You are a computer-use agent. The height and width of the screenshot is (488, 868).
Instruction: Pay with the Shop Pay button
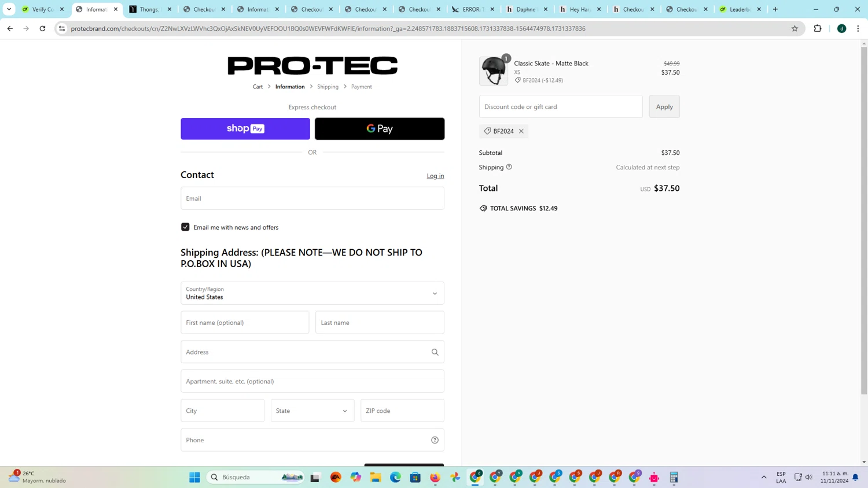(245, 129)
